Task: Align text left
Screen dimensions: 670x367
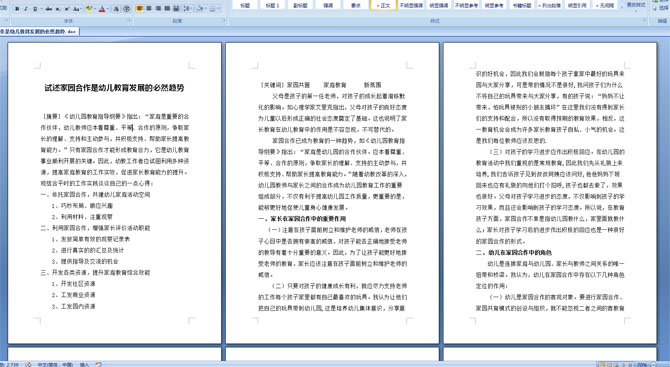Action: (140, 9)
